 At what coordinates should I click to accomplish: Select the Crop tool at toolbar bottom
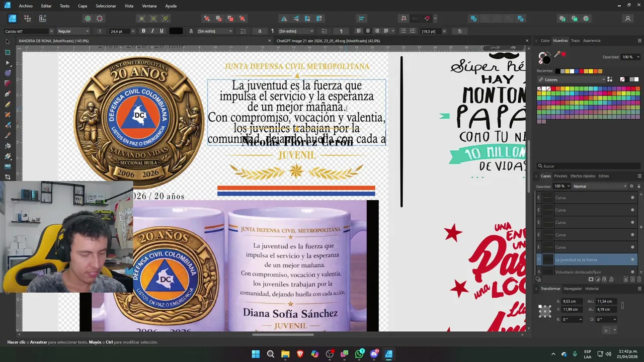(8, 177)
